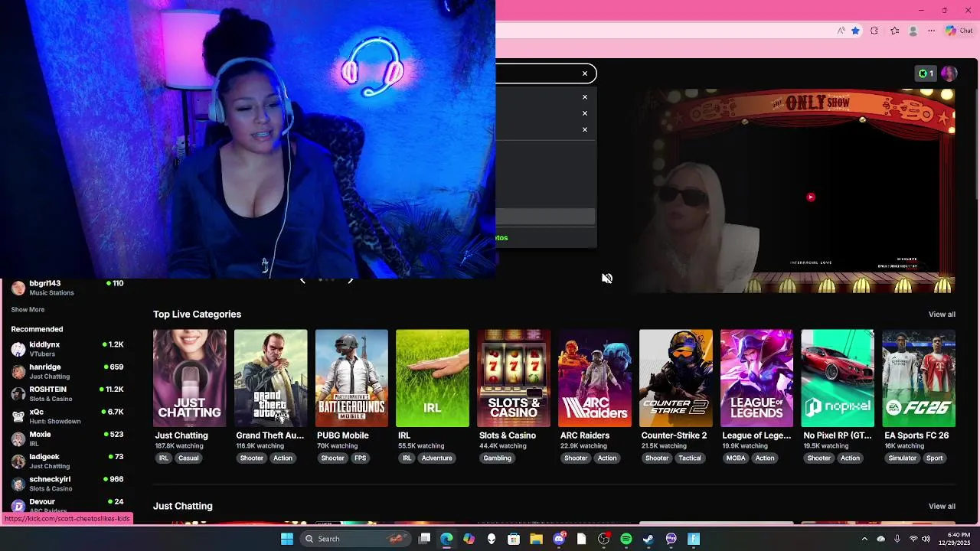Open League of Legends category thumbnail
This screenshot has width=980, height=551.
(756, 378)
